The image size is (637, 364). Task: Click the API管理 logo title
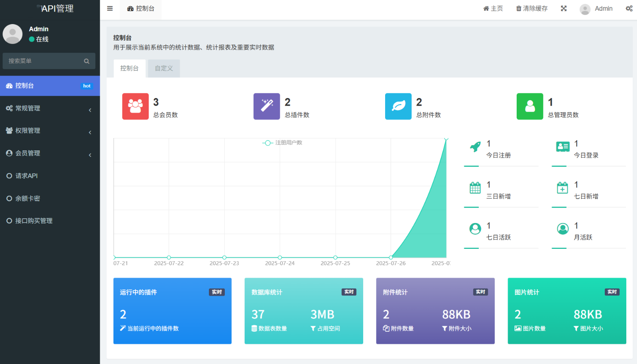[x=57, y=9]
